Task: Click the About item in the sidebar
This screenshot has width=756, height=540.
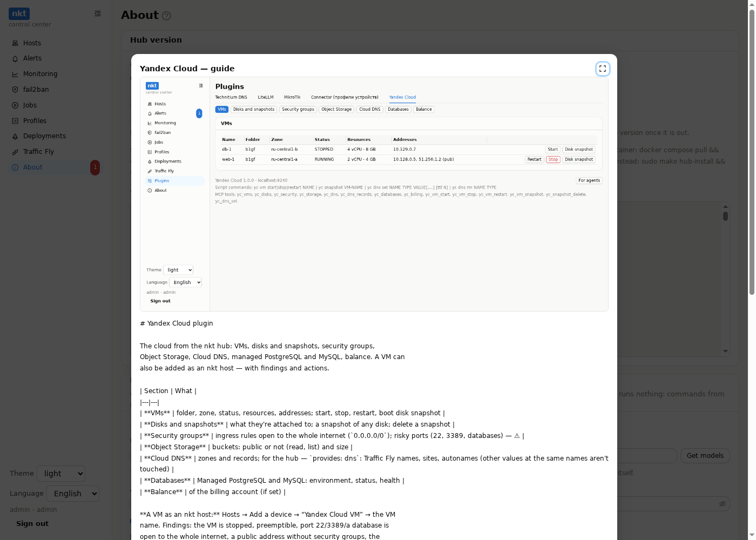Action: tap(55, 167)
